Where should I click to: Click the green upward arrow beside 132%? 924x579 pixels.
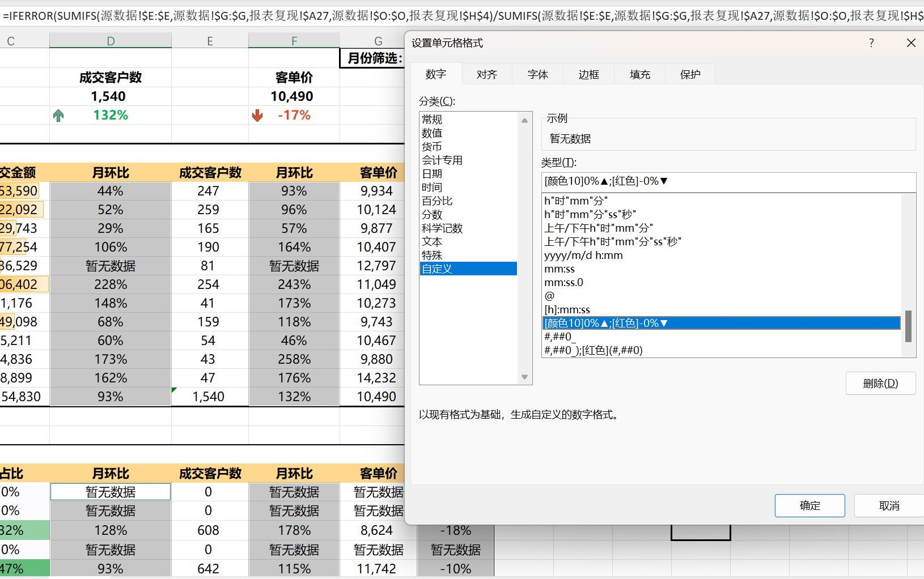pos(58,115)
